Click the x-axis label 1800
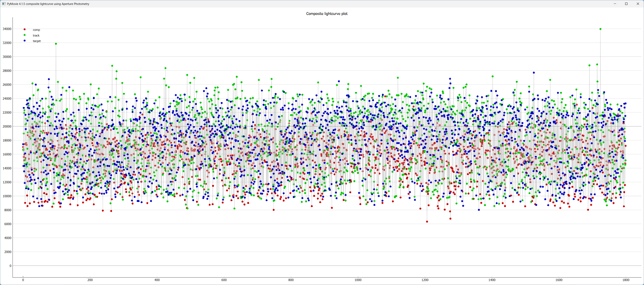The height and width of the screenshot is (285, 644). click(626, 280)
